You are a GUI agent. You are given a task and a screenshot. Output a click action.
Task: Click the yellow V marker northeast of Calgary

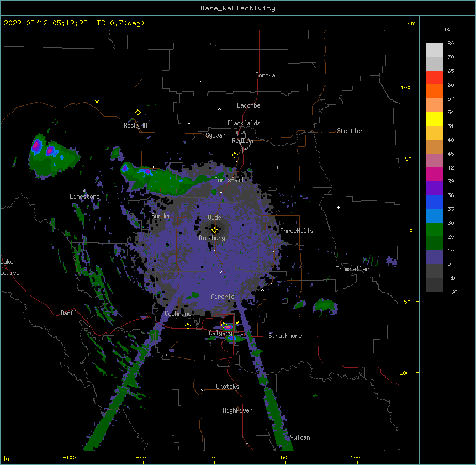237,323
